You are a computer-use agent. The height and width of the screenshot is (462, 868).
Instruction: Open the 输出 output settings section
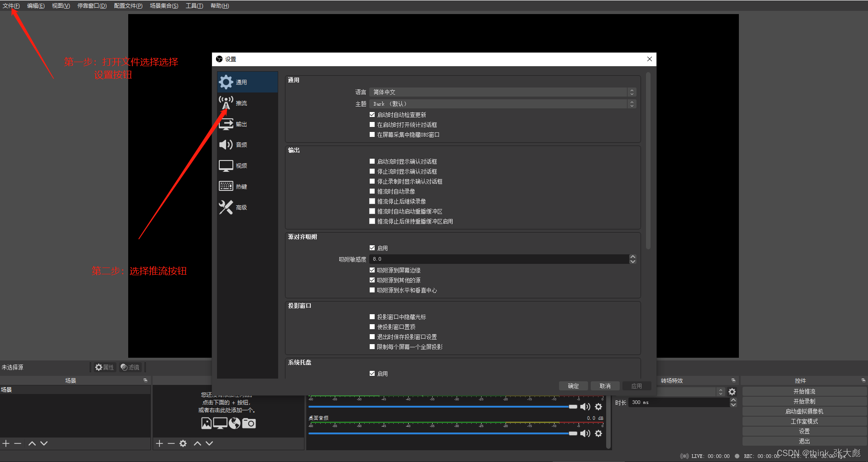click(x=247, y=124)
